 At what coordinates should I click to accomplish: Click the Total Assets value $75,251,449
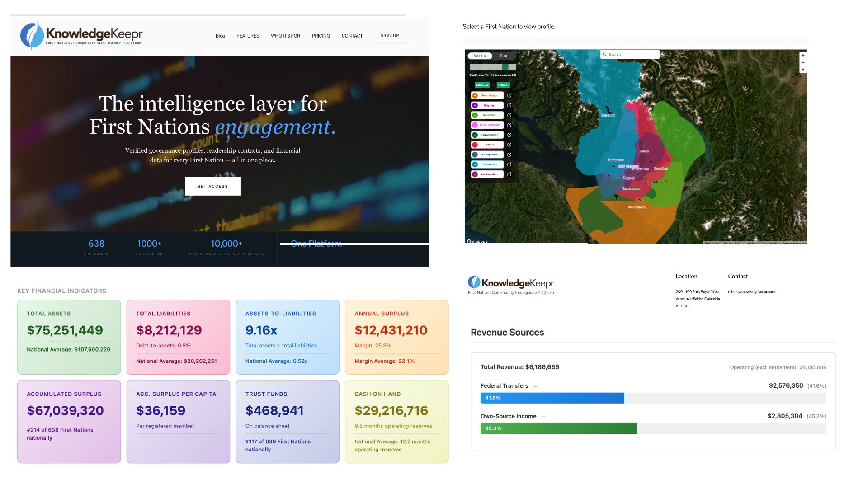coord(65,330)
